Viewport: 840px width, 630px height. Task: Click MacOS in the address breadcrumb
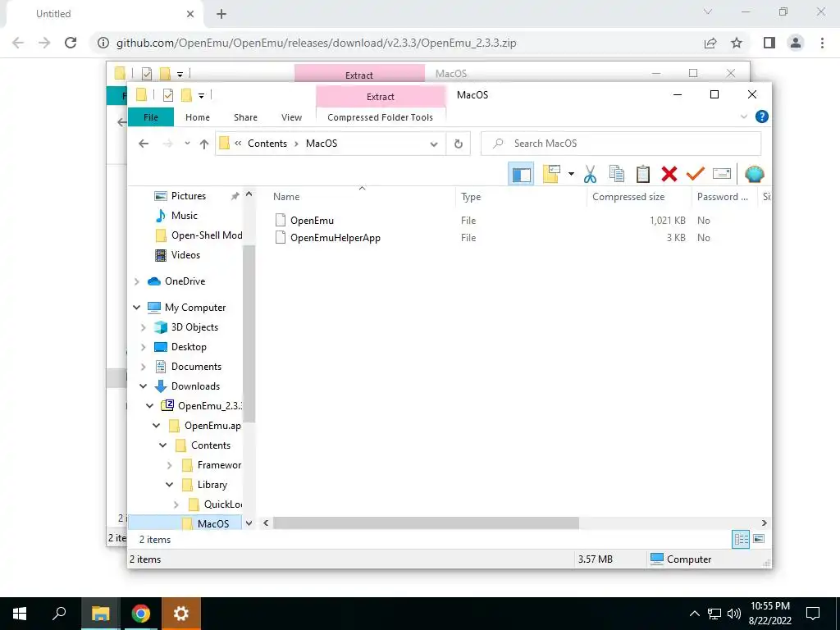point(322,144)
